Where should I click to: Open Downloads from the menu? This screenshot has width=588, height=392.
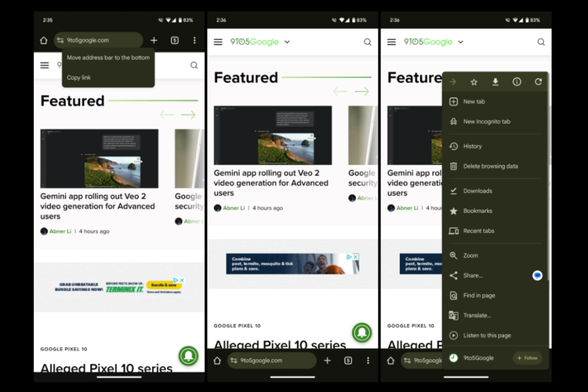coord(495,191)
